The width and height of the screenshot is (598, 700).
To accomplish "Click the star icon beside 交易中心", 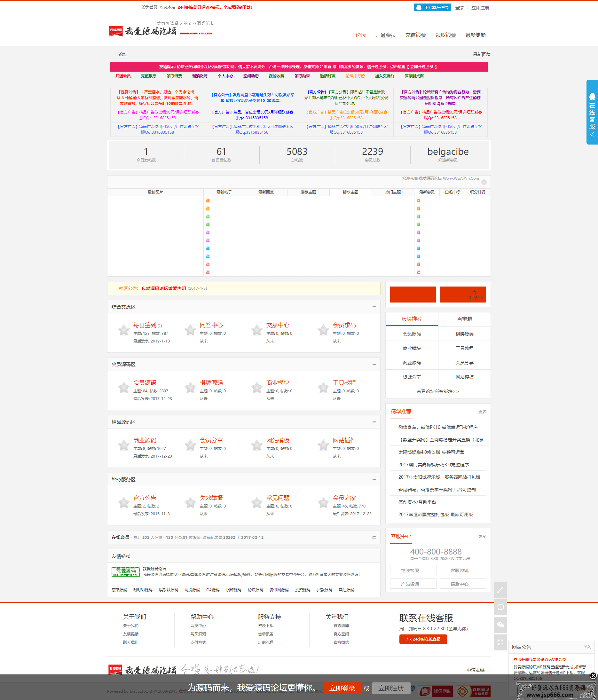I will [257, 330].
